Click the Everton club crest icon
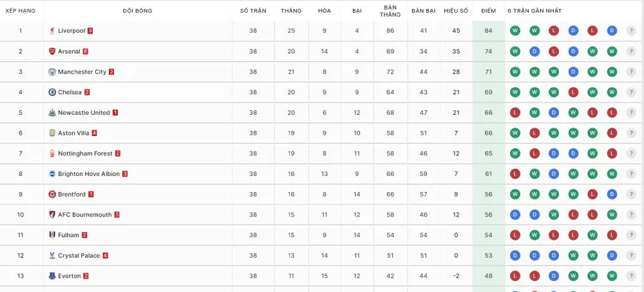644x292 pixels. click(52, 276)
